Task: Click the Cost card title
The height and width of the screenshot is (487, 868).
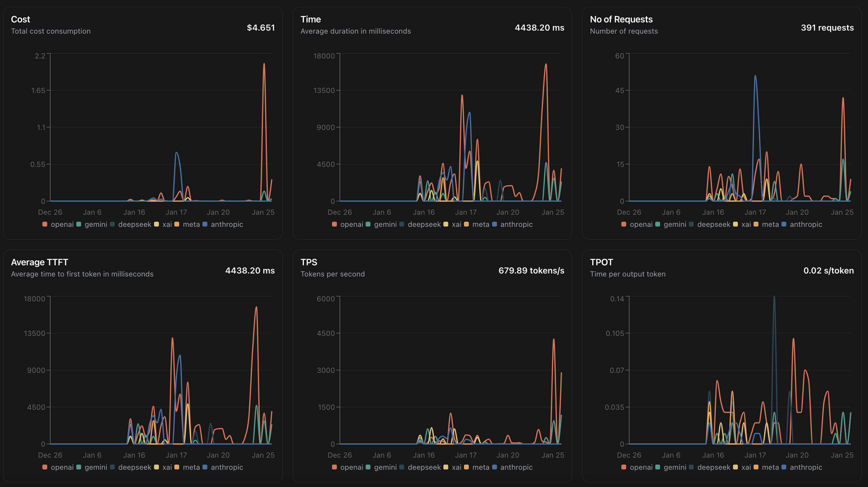Action: tap(21, 19)
